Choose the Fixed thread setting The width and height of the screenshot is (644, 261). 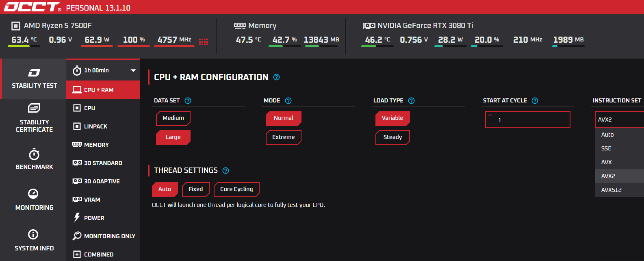pos(195,189)
